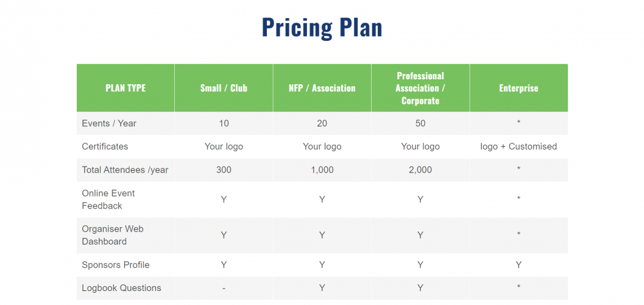Select the Online Event Feedback label

(108, 199)
